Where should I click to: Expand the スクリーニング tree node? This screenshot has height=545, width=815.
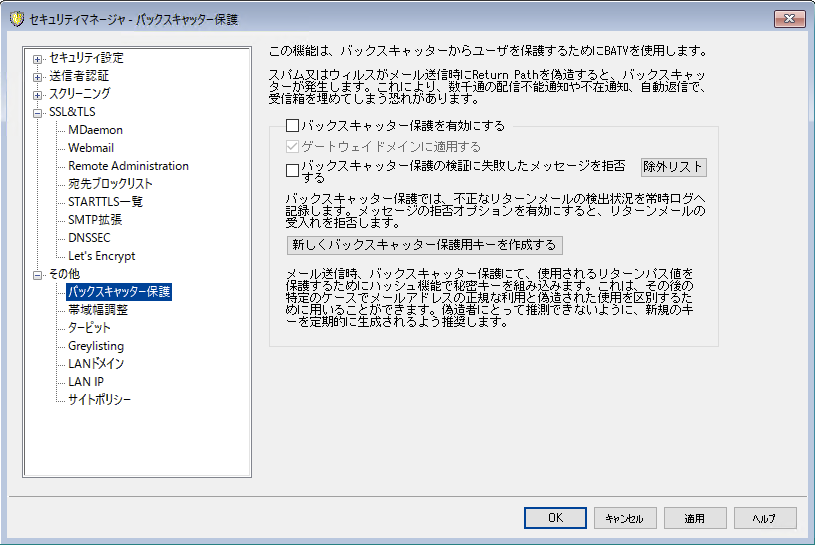click(x=37, y=95)
